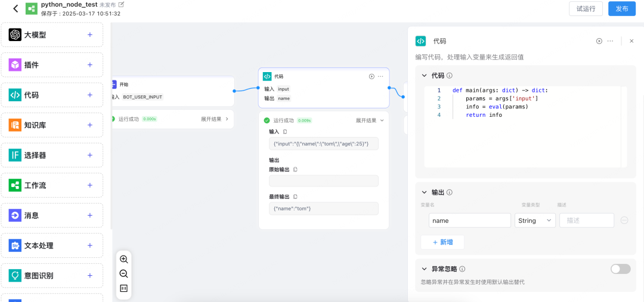Click the fit-to-view canvas icon
644x302 pixels.
pyautogui.click(x=123, y=288)
